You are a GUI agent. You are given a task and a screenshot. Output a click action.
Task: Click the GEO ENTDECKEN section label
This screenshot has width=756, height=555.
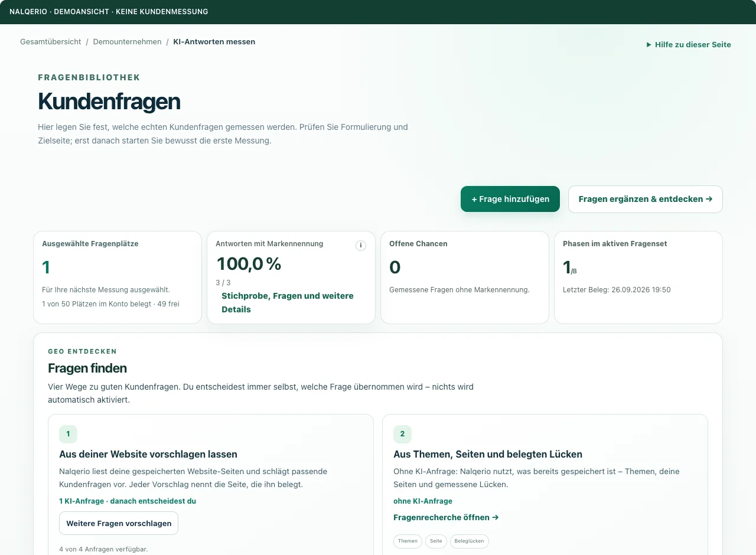point(83,351)
